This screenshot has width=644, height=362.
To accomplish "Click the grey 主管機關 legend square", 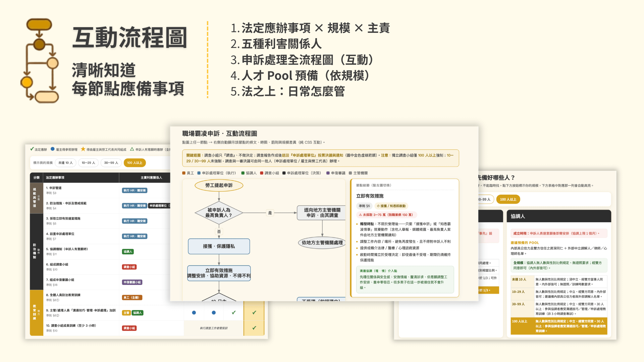I will [350, 173].
